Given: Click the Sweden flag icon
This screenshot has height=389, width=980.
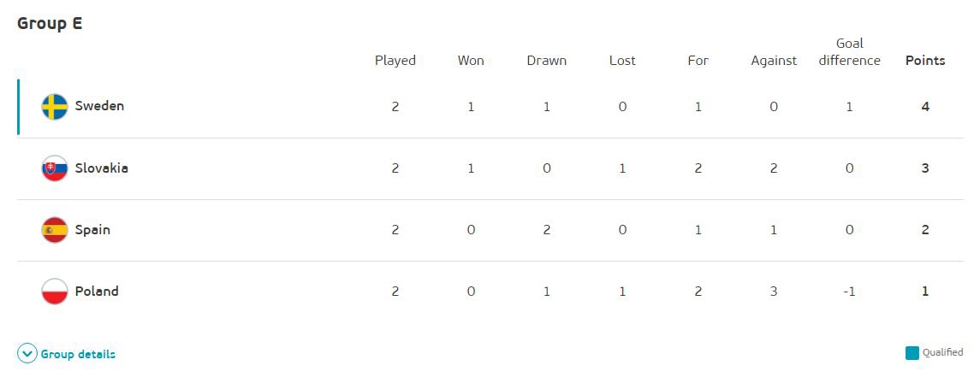Looking at the screenshot, I should tap(55, 107).
